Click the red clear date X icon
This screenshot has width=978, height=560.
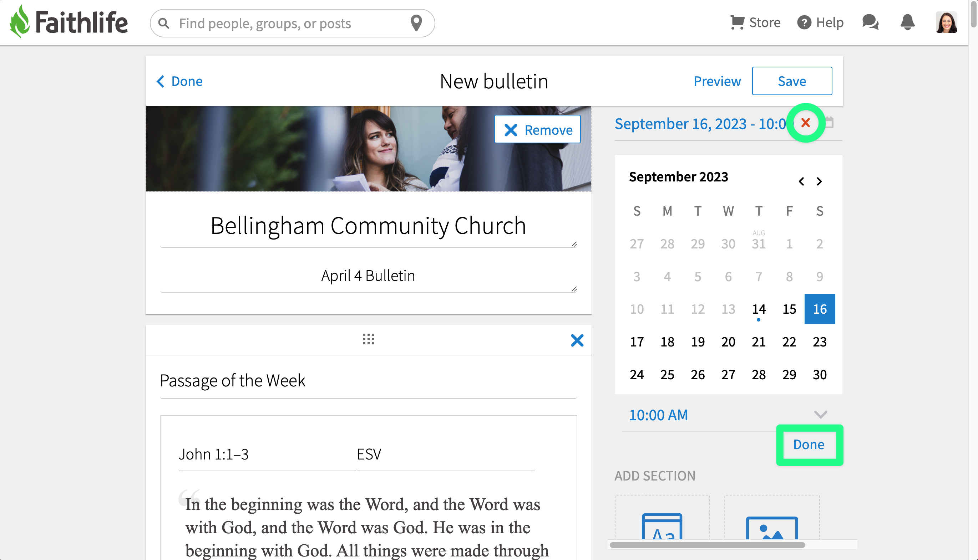(805, 123)
